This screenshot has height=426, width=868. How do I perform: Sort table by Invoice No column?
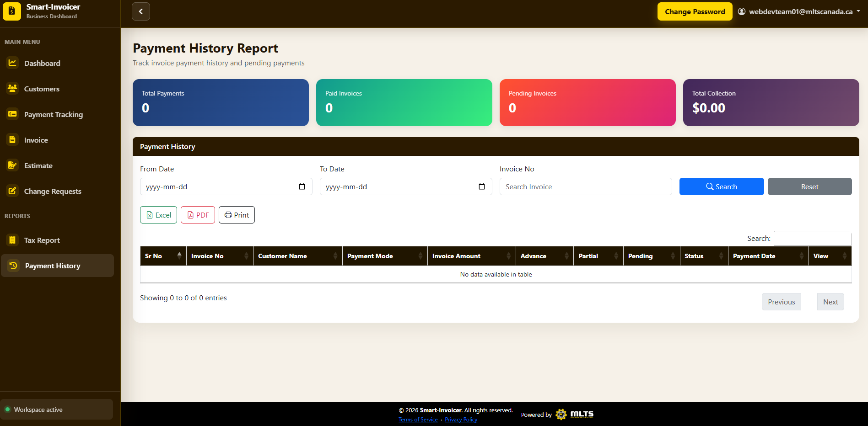click(220, 256)
